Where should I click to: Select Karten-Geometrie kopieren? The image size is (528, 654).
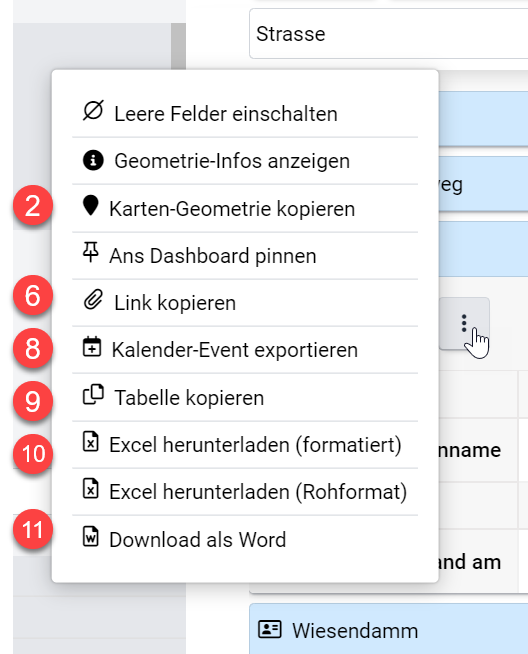(x=245, y=208)
